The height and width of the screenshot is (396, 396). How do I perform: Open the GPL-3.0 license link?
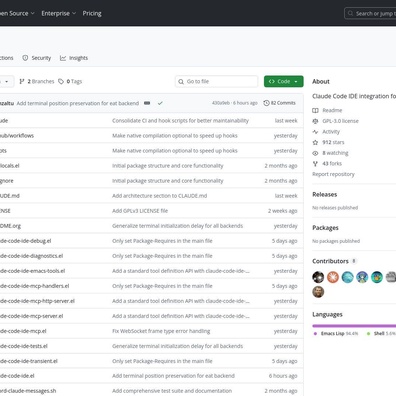(340, 121)
